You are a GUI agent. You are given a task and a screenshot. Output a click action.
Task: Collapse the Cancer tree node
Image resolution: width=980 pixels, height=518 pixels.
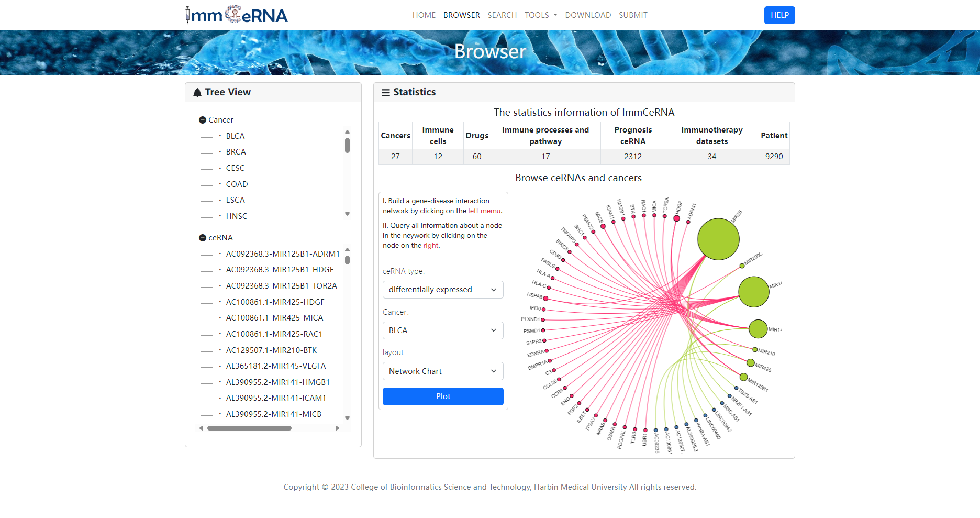tap(203, 120)
